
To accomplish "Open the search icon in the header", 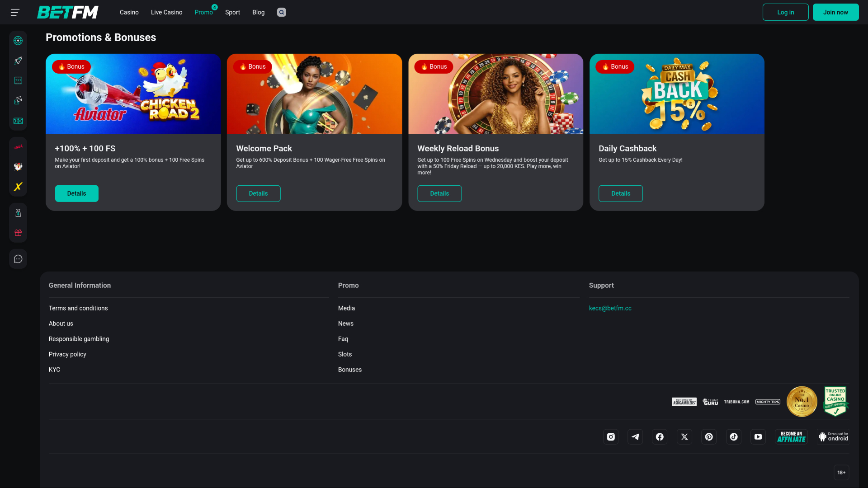I will (x=281, y=12).
